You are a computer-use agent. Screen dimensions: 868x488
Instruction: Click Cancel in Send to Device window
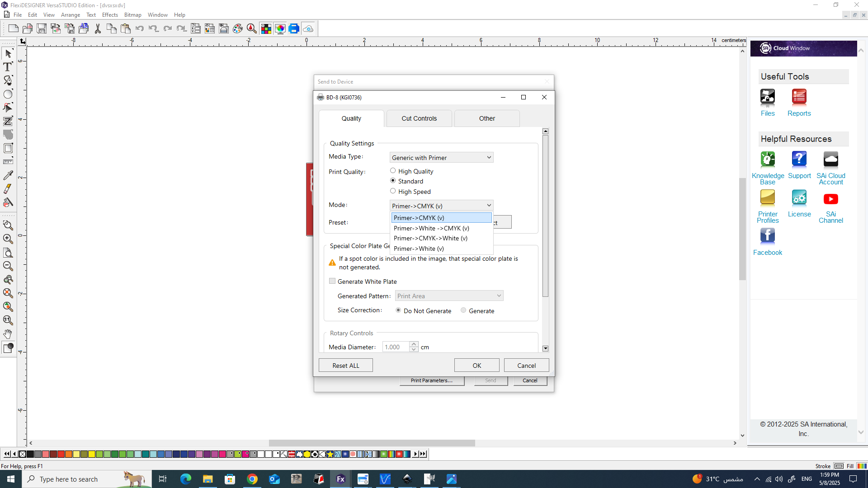click(x=530, y=380)
